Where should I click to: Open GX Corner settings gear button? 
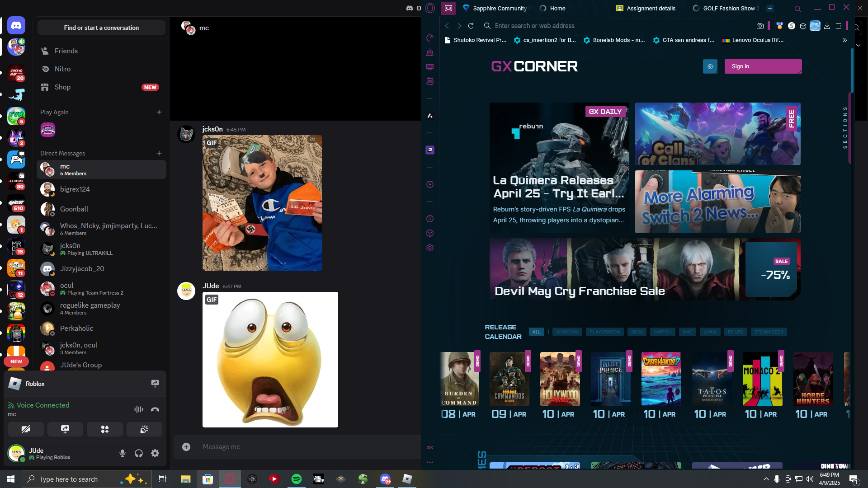coord(710,66)
